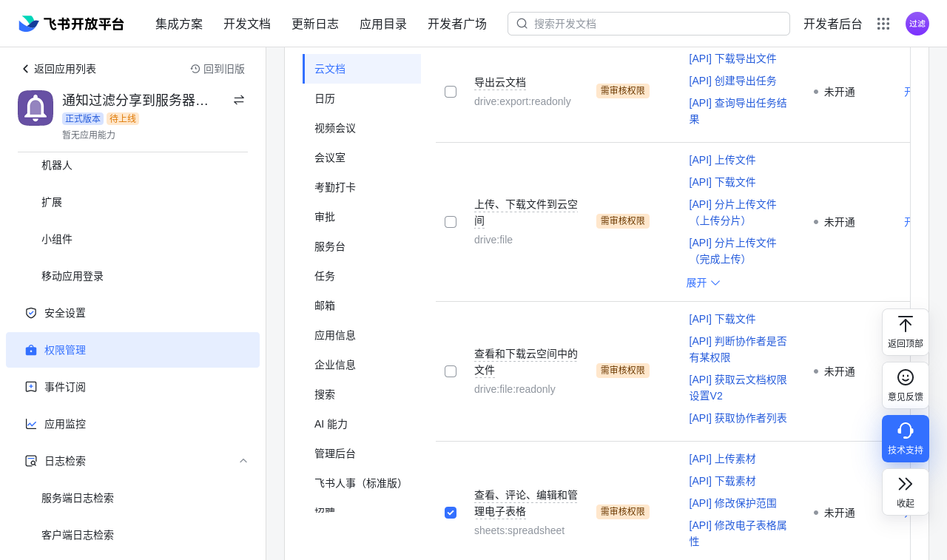The image size is (947, 560).
Task: Go to 开发者后台
Action: 833,24
